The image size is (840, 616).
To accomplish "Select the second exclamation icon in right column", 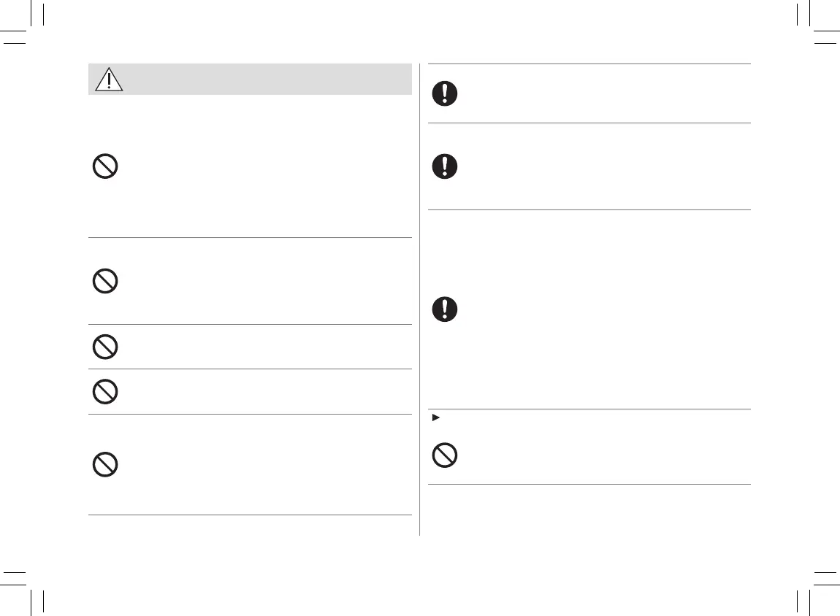I will [445, 167].
